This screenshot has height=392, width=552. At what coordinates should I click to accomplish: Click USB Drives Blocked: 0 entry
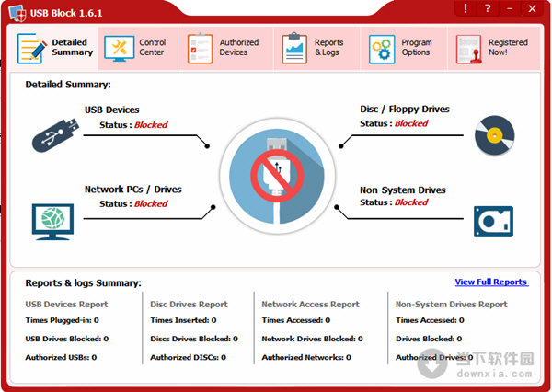(x=67, y=339)
